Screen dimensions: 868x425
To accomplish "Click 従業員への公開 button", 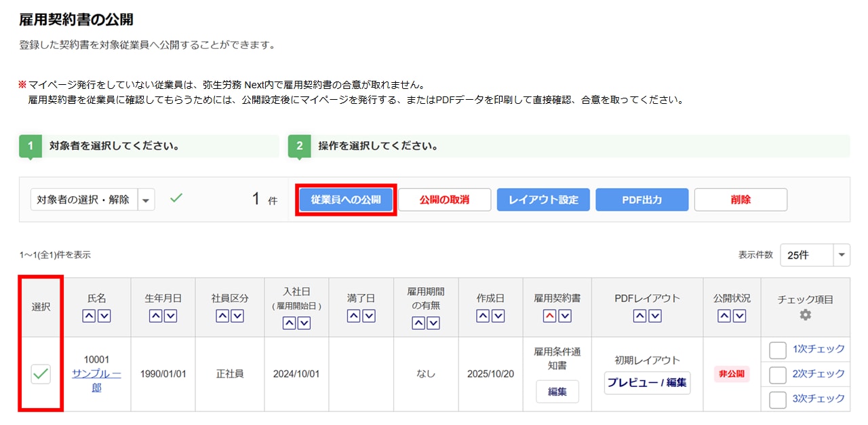I will click(346, 200).
